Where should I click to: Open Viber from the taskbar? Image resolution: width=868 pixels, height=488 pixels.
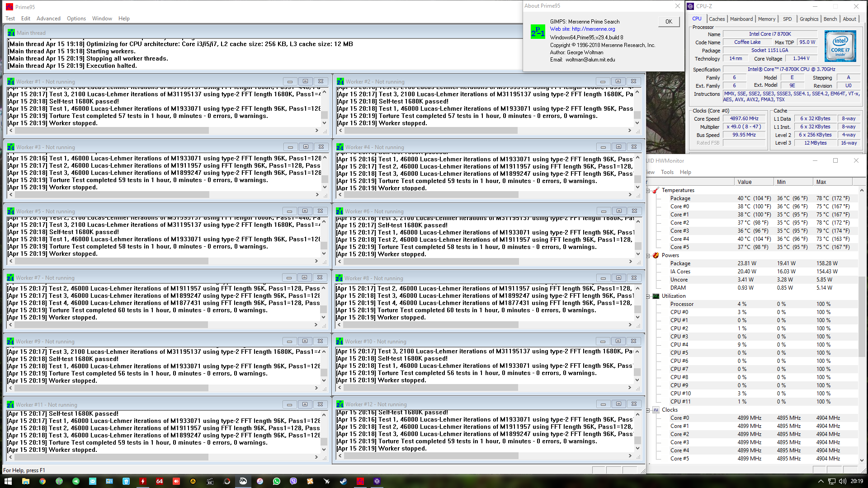(293, 481)
